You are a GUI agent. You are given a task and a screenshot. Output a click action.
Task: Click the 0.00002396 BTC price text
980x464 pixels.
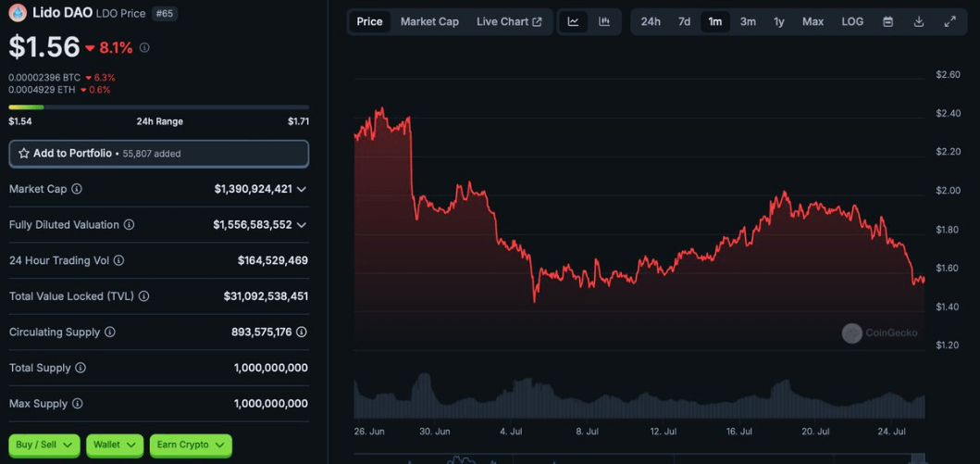(44, 78)
